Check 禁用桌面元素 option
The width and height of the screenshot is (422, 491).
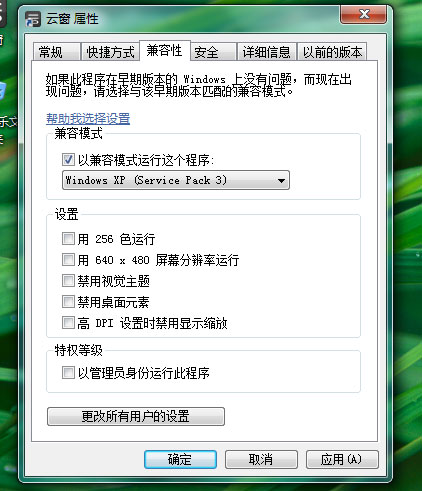tap(68, 302)
